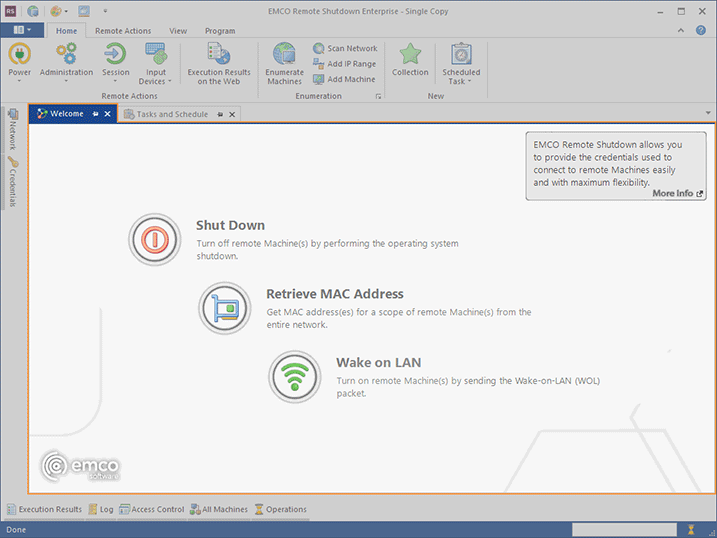Click the Shut Down power icon
The image size is (717, 538).
coord(154,240)
